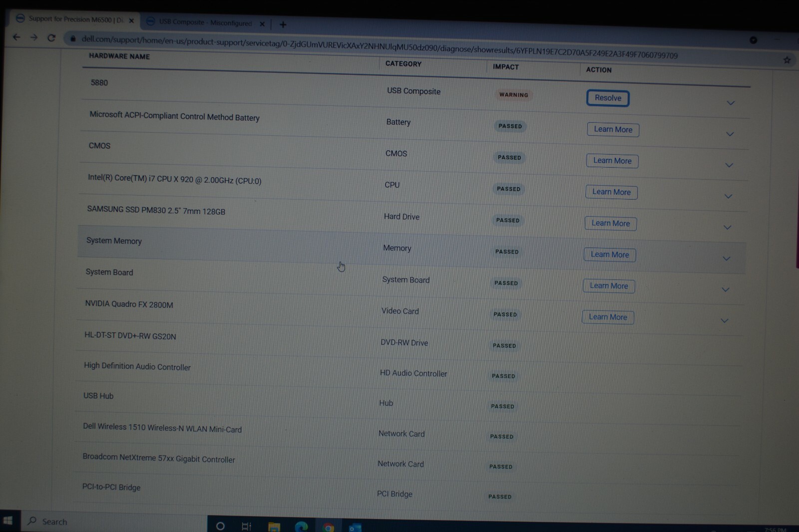Click Learn More for Hard Drive row
The image size is (799, 532).
611,224
